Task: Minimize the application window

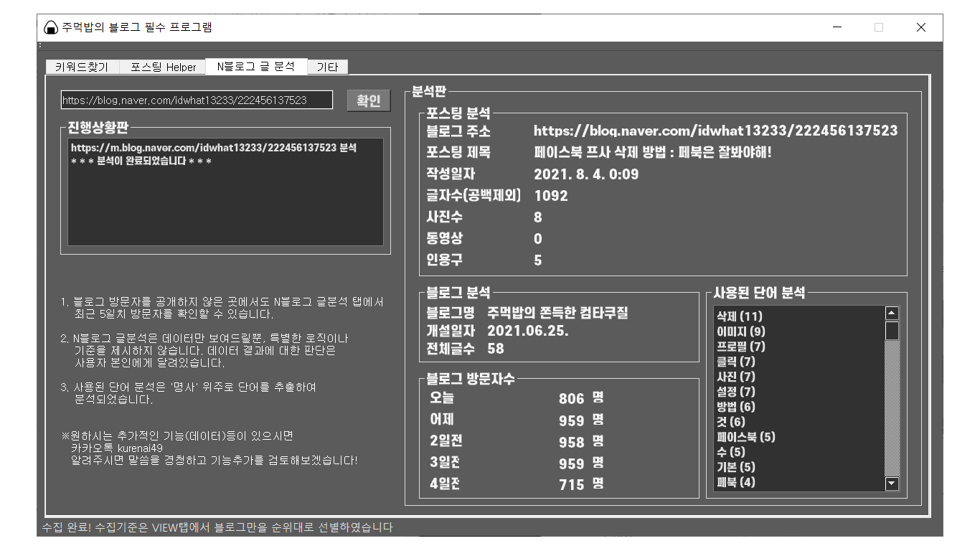Action: point(837,28)
